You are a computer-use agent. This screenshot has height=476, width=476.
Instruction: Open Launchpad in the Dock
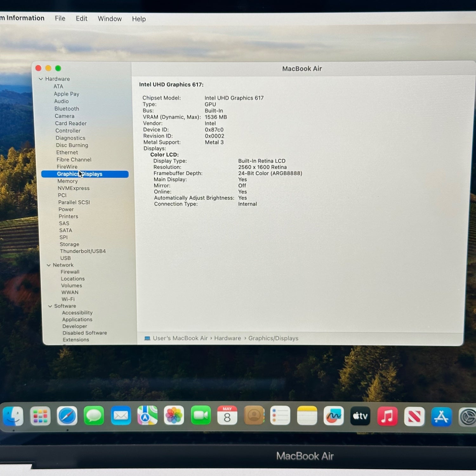[40, 416]
